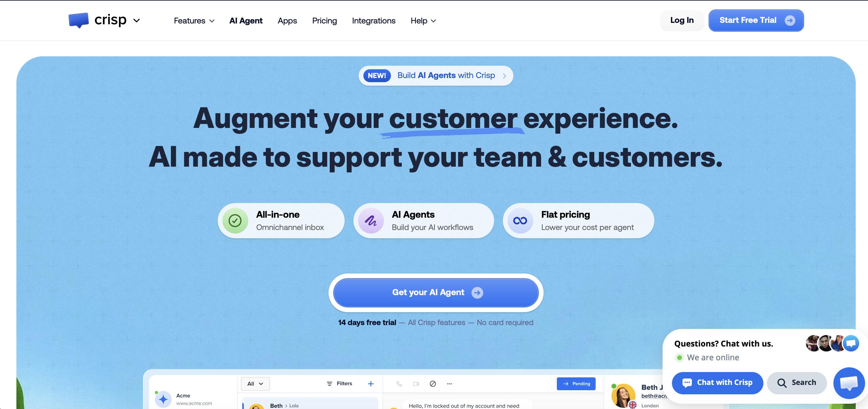The image size is (868, 409).
Task: Click Beth's profile avatar photo
Action: pyautogui.click(x=623, y=396)
